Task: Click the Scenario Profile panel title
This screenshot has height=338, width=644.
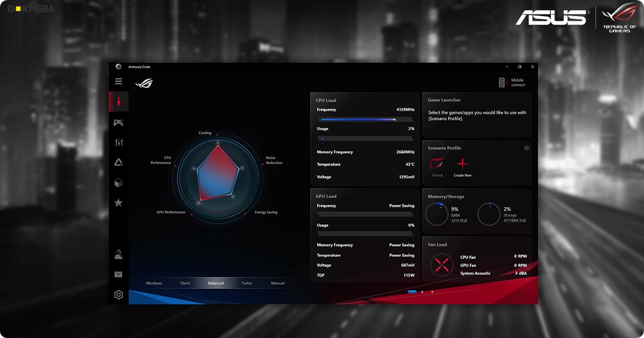Action: pos(444,148)
